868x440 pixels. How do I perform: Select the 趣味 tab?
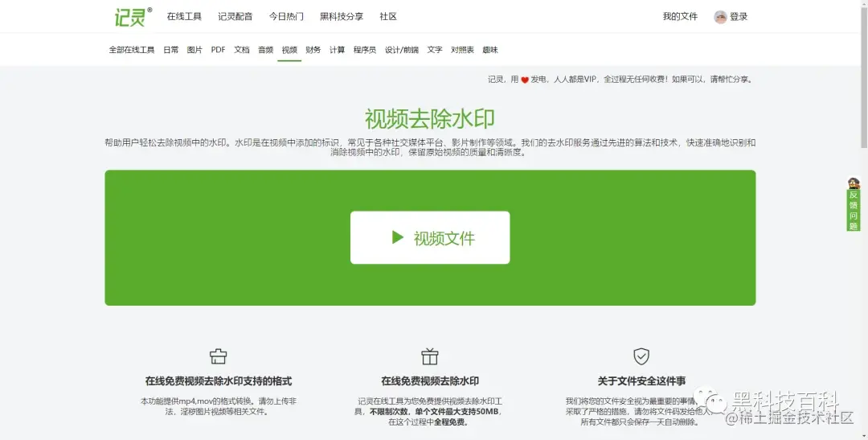click(x=490, y=50)
